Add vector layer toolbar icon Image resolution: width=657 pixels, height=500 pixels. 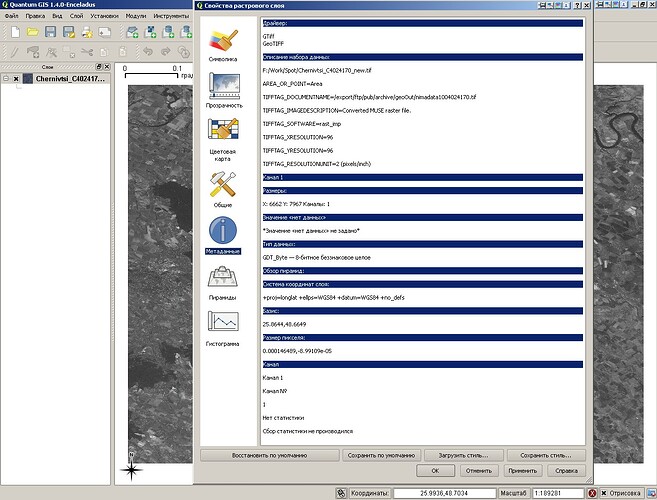[x=132, y=32]
